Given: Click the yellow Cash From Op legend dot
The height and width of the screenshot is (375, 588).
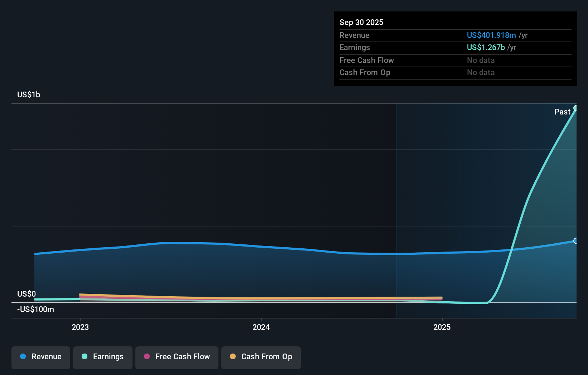Looking at the screenshot, I should [233, 357].
